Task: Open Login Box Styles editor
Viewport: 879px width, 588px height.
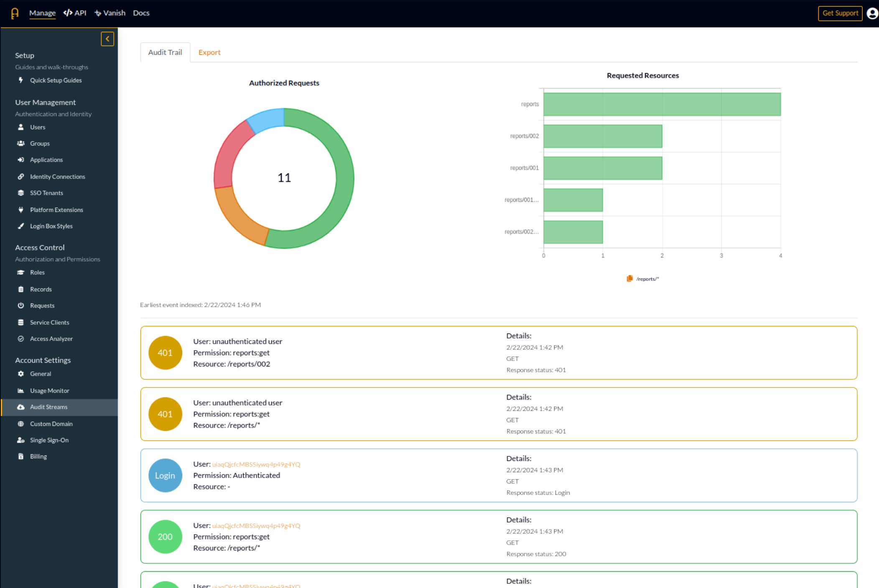Action: point(51,226)
